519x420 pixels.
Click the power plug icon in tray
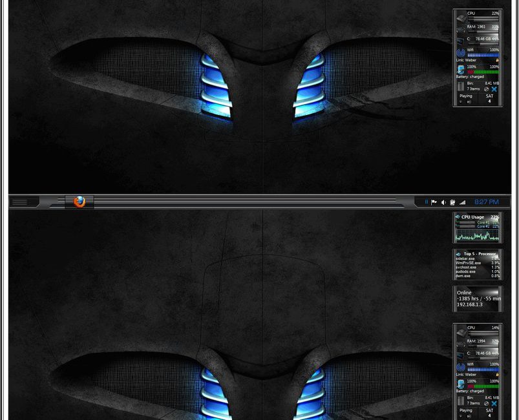pyautogui.click(x=452, y=202)
